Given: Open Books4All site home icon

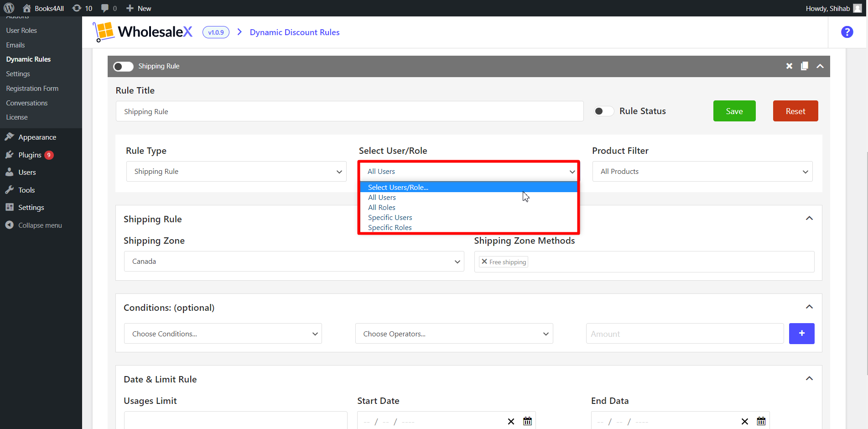Looking at the screenshot, I should 27,8.
